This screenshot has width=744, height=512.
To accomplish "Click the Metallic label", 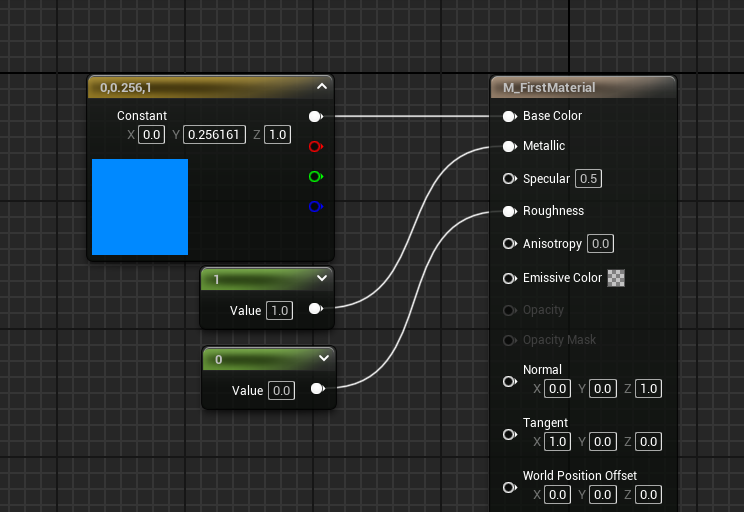I will point(544,146).
